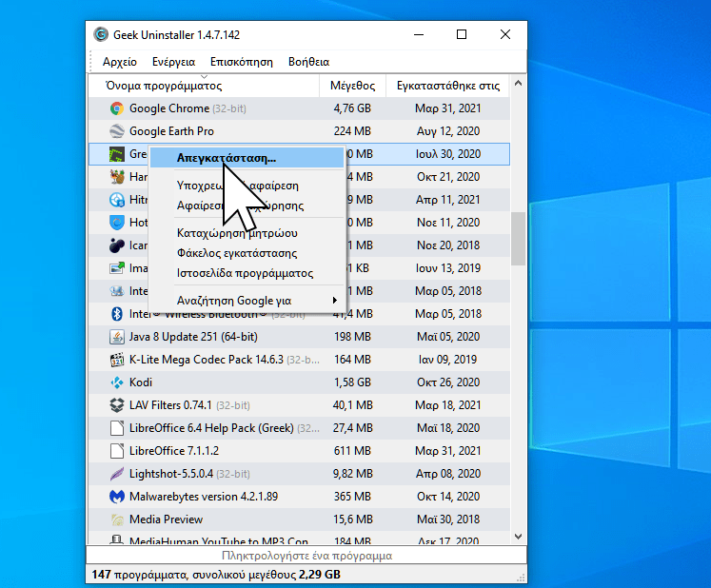Click the Google Earth Pro globe icon

(117, 131)
